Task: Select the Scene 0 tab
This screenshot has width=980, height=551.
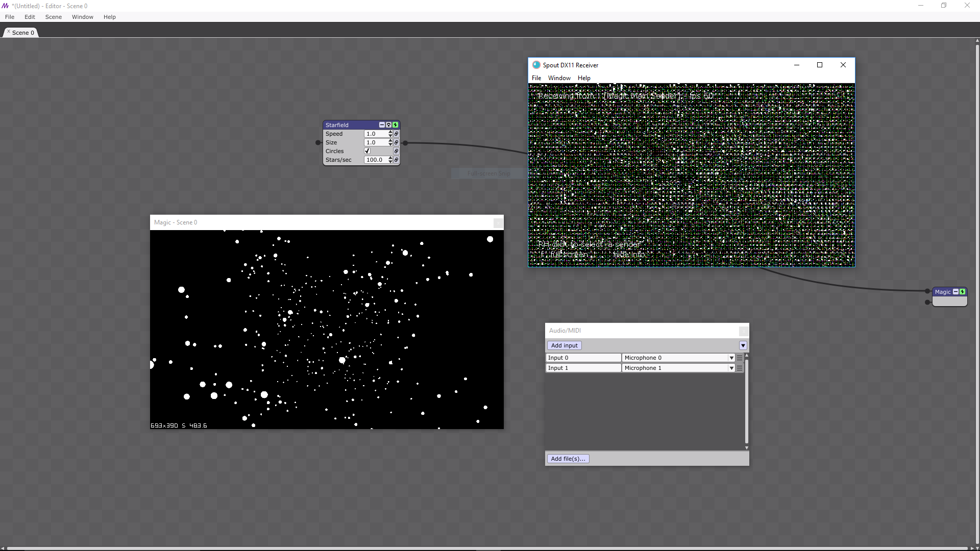Action: click(x=23, y=33)
